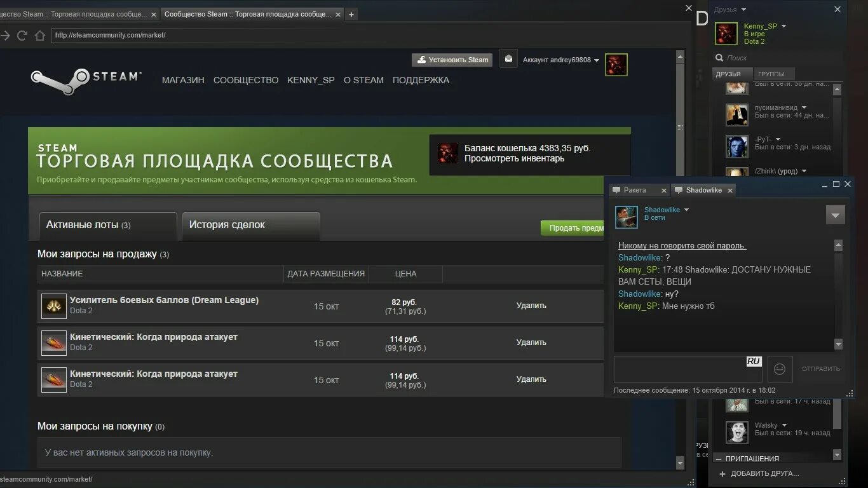Screen dimensions: 868x488
Task: Expand пусиманивид friend options arrow
Action: click(804, 107)
